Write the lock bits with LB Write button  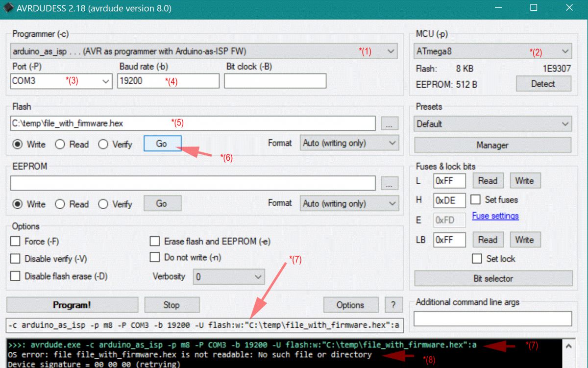(x=525, y=240)
